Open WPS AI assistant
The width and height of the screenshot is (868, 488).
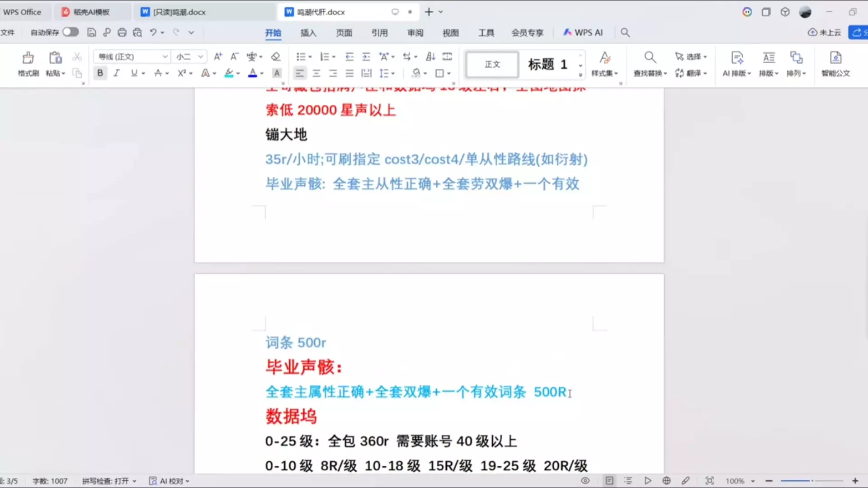(x=583, y=33)
